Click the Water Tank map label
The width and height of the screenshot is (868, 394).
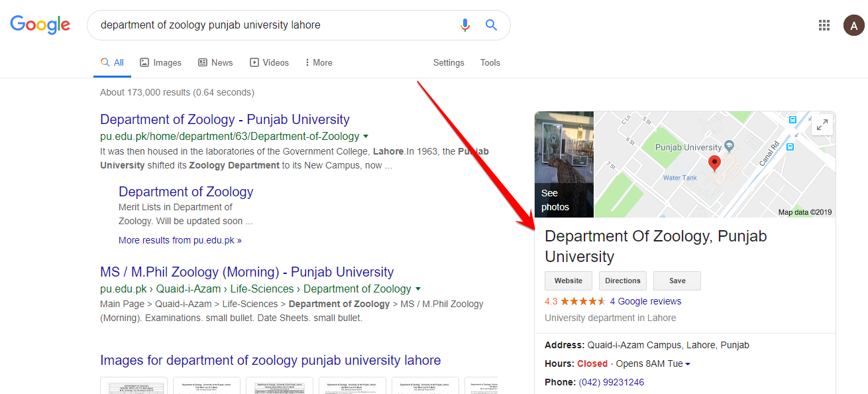680,178
